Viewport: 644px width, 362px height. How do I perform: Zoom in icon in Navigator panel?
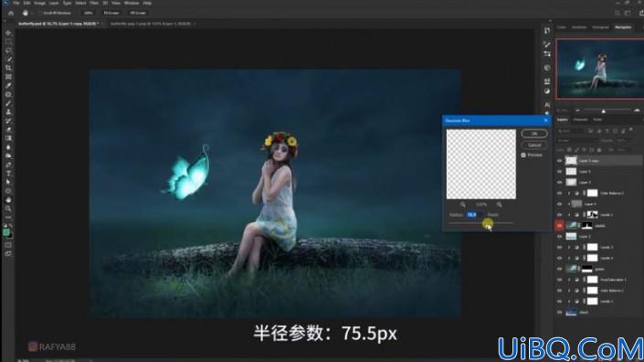pos(637,111)
